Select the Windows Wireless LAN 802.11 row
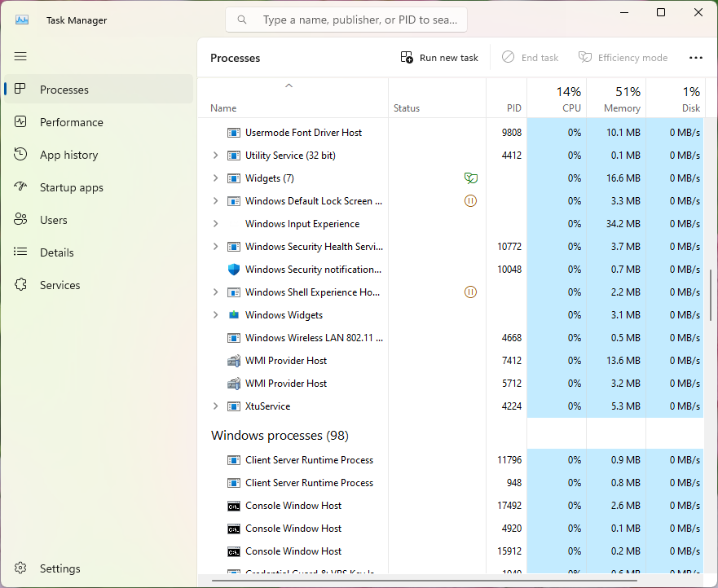Image resolution: width=718 pixels, height=588 pixels. (452, 338)
